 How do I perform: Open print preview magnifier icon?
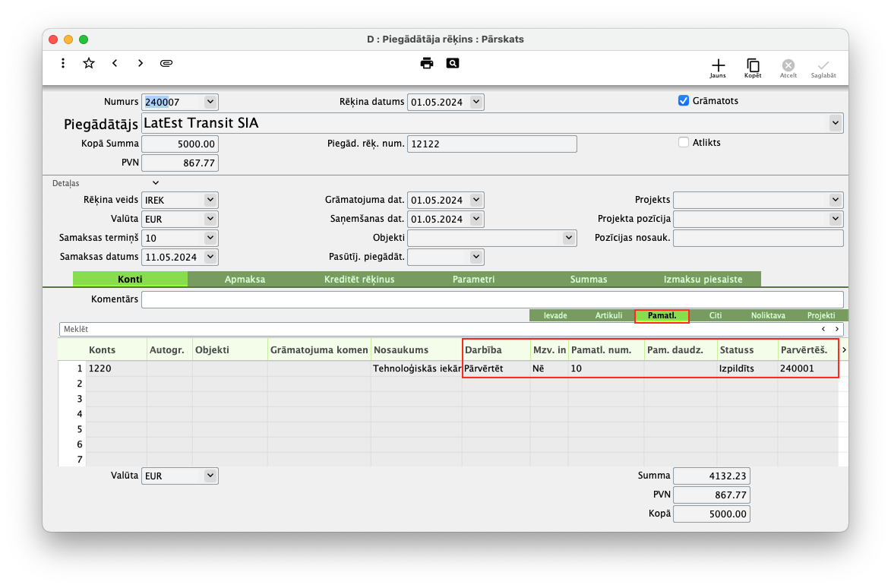[453, 63]
